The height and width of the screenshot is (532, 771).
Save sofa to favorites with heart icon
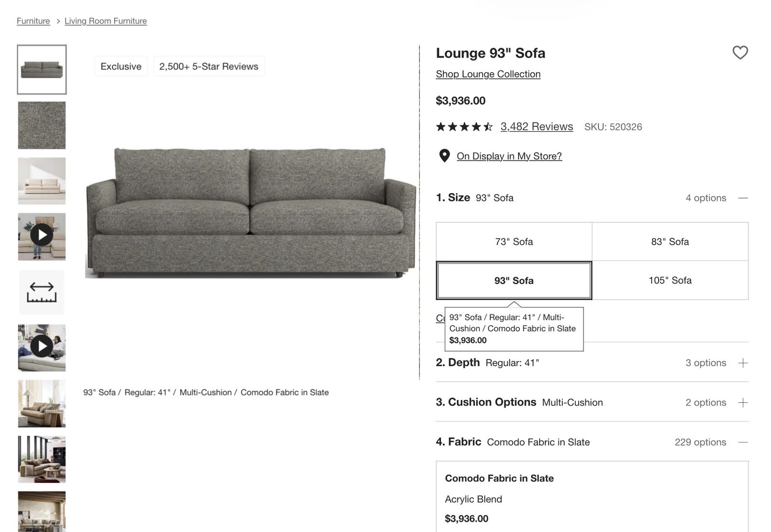tap(740, 53)
